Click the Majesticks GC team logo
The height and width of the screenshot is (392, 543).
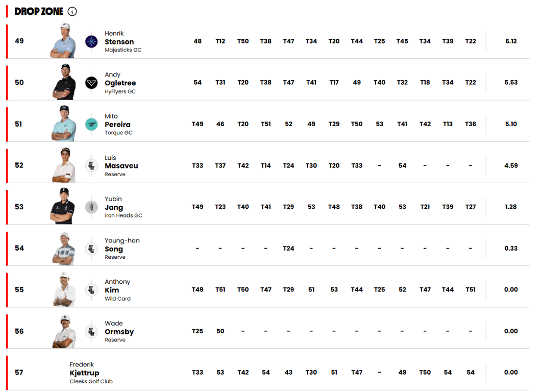click(x=91, y=41)
